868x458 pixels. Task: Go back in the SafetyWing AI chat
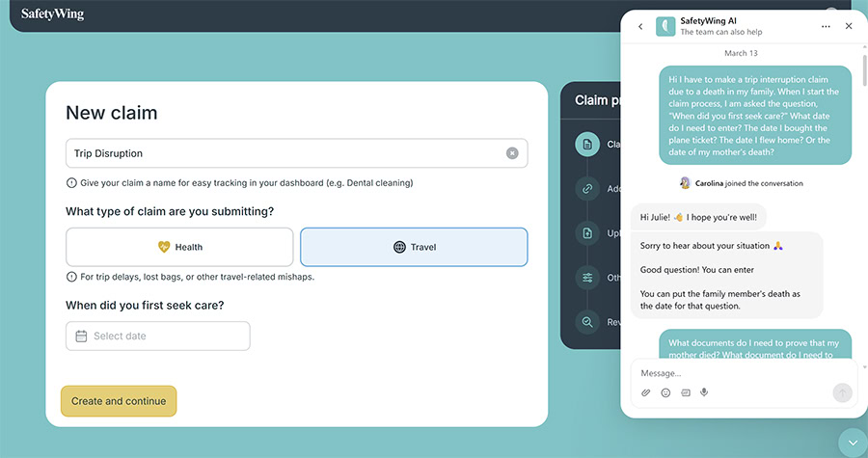pos(640,26)
